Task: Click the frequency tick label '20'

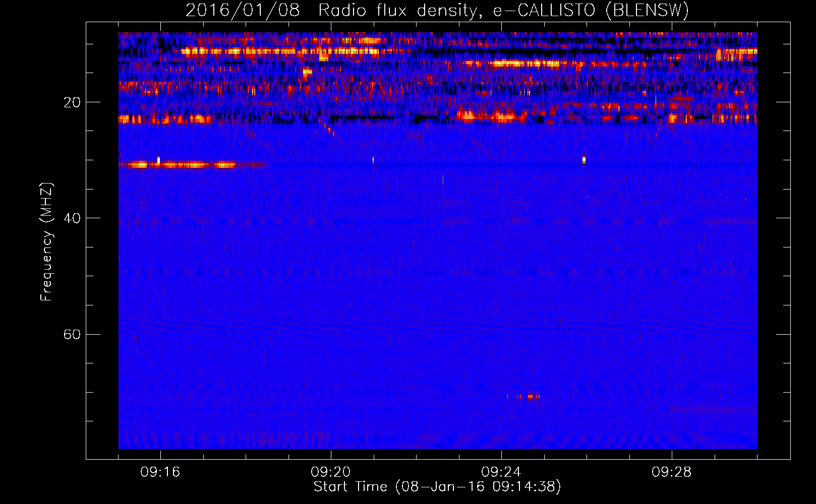Action: [72, 102]
